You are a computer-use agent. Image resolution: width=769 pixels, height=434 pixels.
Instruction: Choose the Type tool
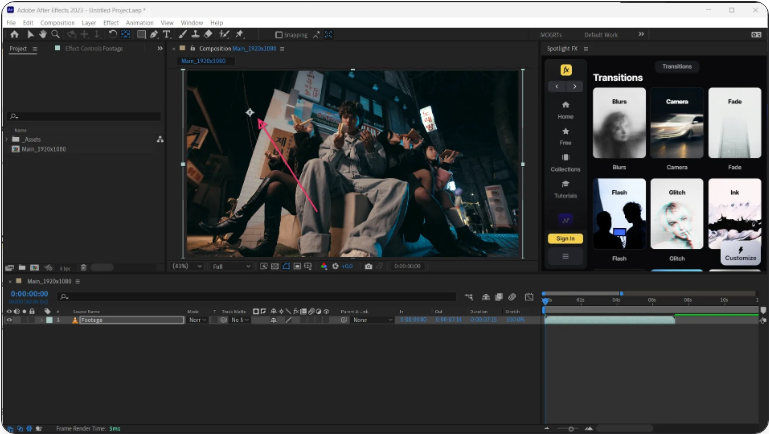pyautogui.click(x=167, y=34)
